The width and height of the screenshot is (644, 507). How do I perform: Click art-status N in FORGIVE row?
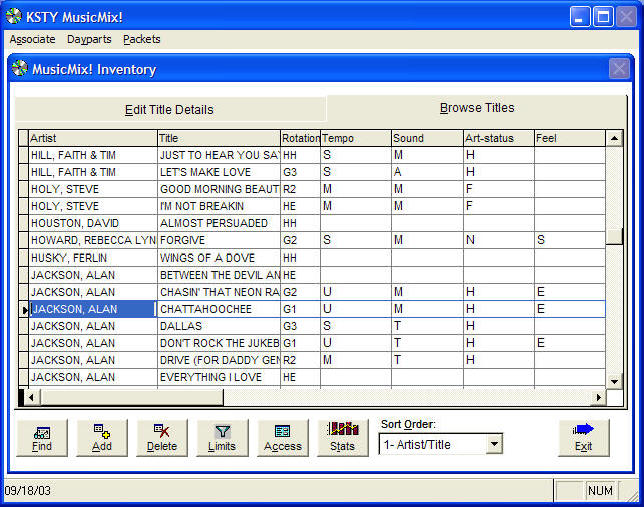(x=499, y=240)
